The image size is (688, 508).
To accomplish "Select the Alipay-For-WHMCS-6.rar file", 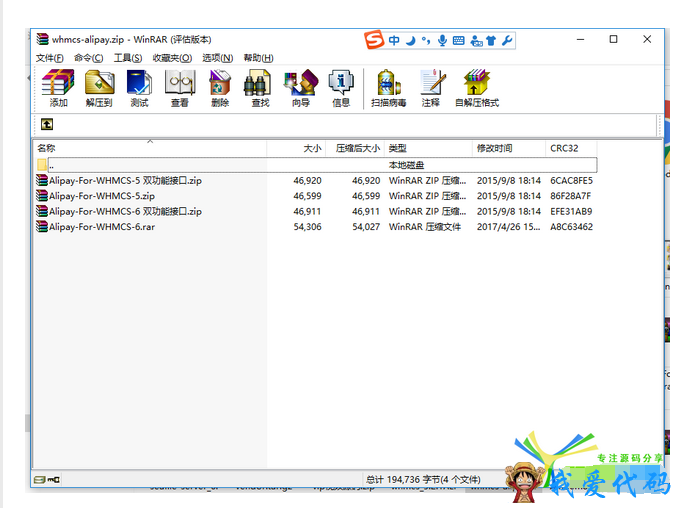I will (316, 227).
